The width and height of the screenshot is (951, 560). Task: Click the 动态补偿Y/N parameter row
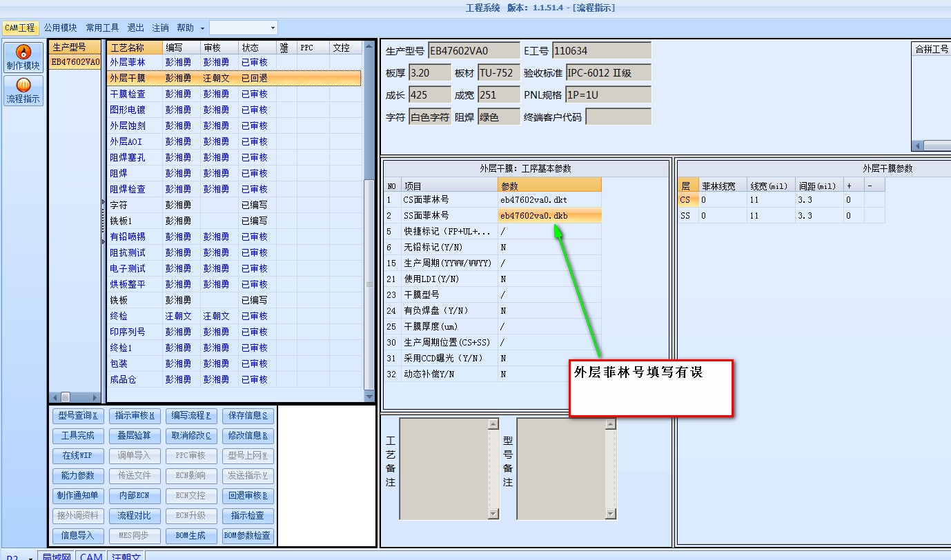tap(493, 374)
